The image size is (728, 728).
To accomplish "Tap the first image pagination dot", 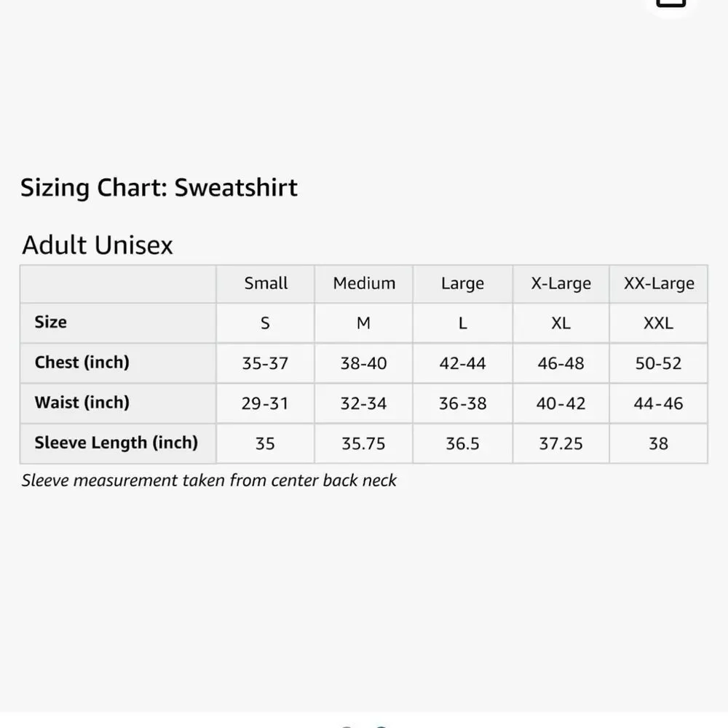I will pyautogui.click(x=347, y=725).
